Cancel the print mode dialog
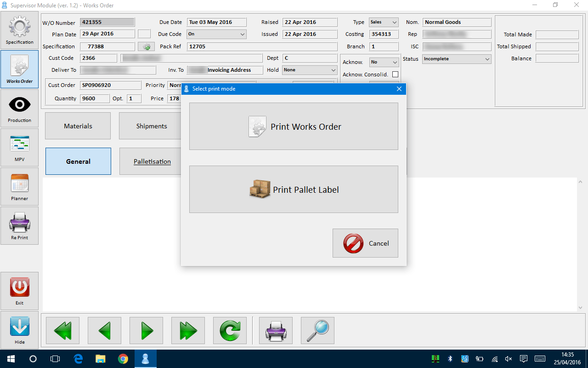The image size is (588, 368). 365,243
